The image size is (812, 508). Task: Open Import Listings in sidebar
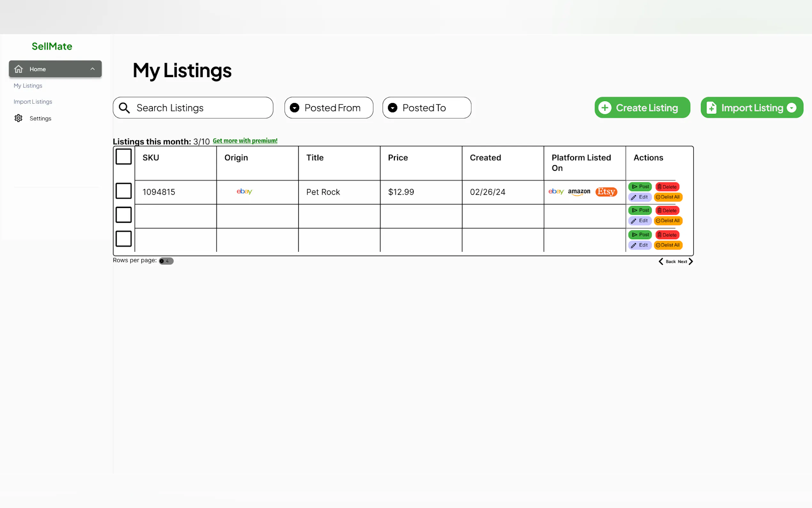[33, 101]
